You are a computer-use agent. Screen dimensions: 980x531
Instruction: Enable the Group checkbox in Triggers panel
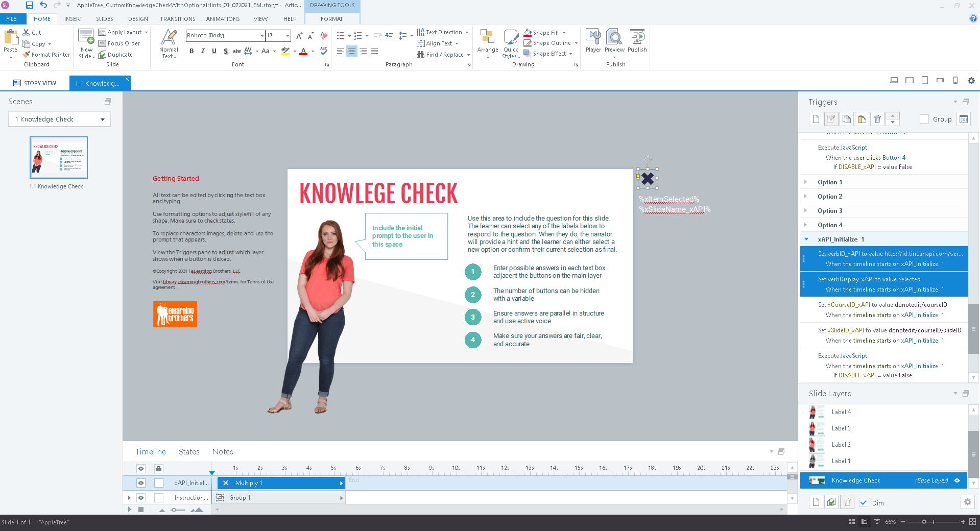point(924,119)
